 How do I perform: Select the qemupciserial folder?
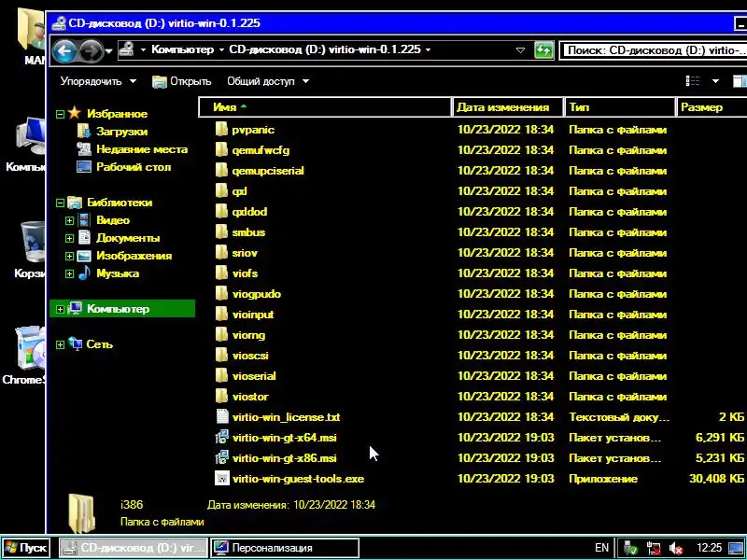(x=268, y=171)
